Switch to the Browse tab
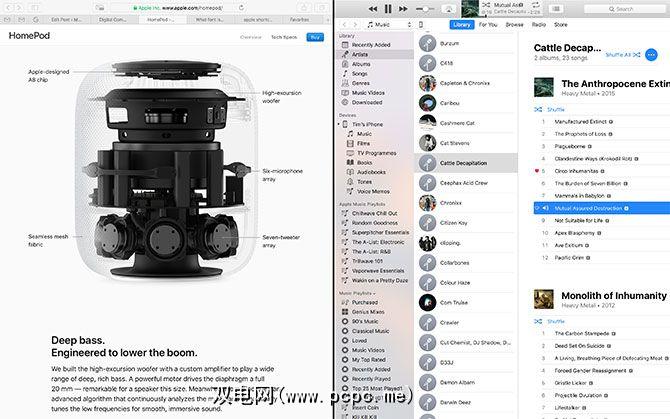The height and width of the screenshot is (419, 670). [x=514, y=25]
